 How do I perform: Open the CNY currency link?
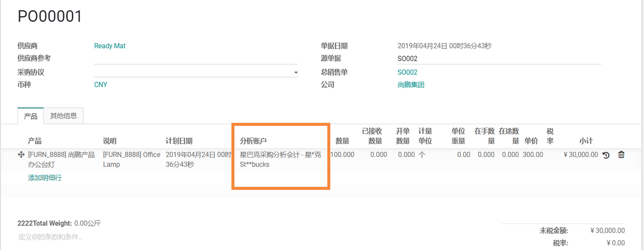[x=100, y=84]
